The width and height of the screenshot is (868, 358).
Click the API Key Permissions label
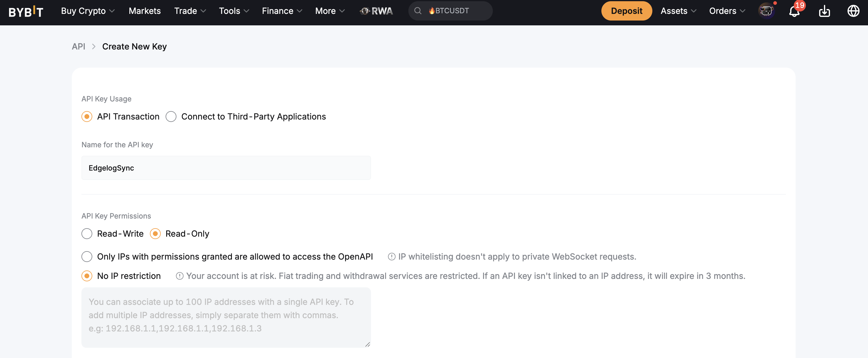coord(116,216)
